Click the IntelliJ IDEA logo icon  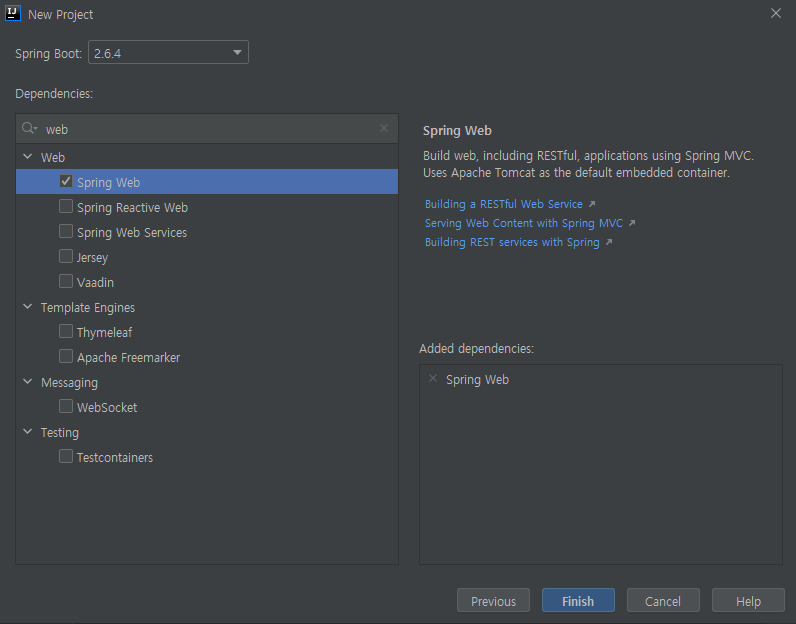click(x=13, y=14)
